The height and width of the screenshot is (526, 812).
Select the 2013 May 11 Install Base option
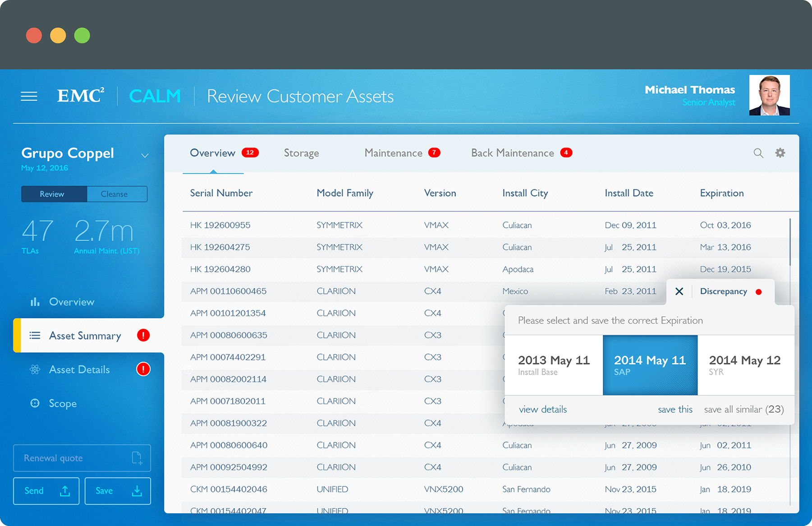click(x=554, y=365)
